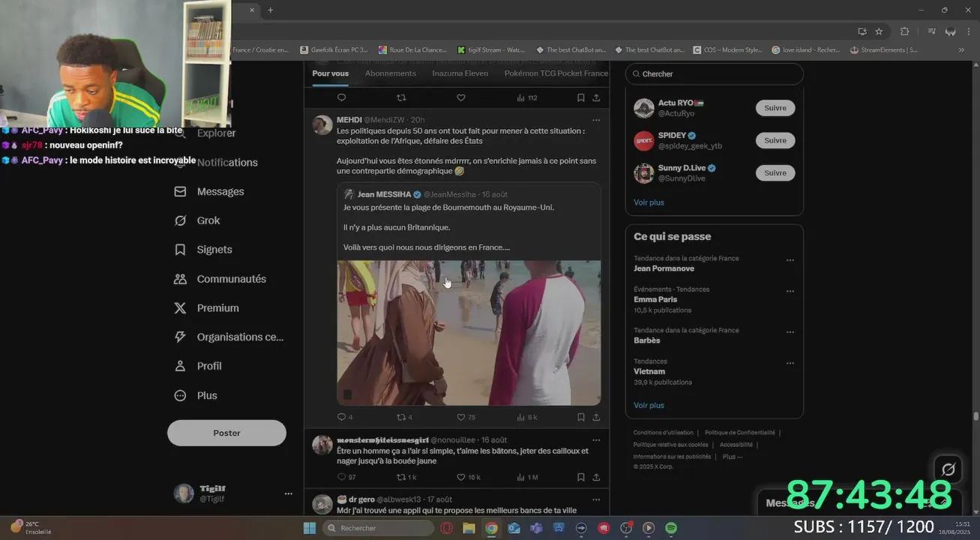Viewport: 980px width, 540px height.
Task: Open Spotify from the taskbar
Action: pyautogui.click(x=671, y=528)
